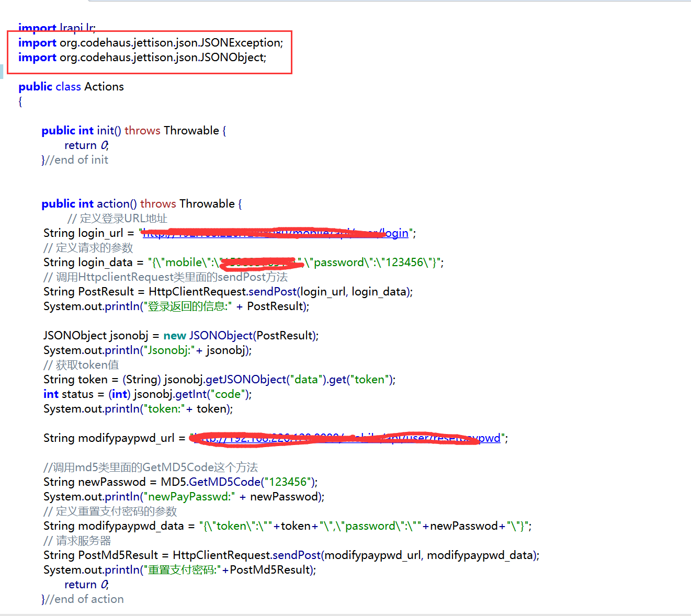Click the login URL hyperlink ending in login

click(x=396, y=233)
